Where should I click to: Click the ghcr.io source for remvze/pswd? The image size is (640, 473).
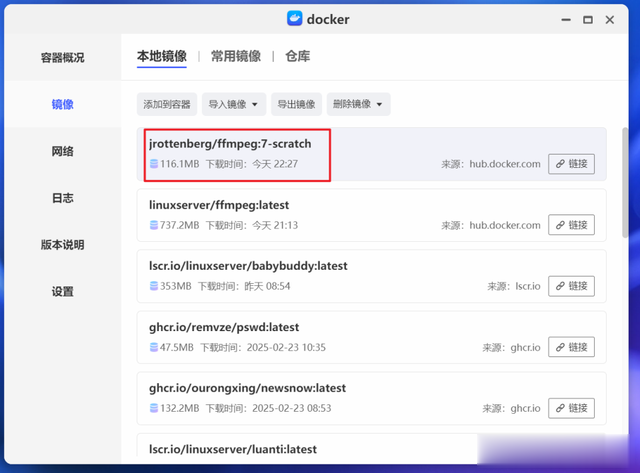tap(525, 347)
